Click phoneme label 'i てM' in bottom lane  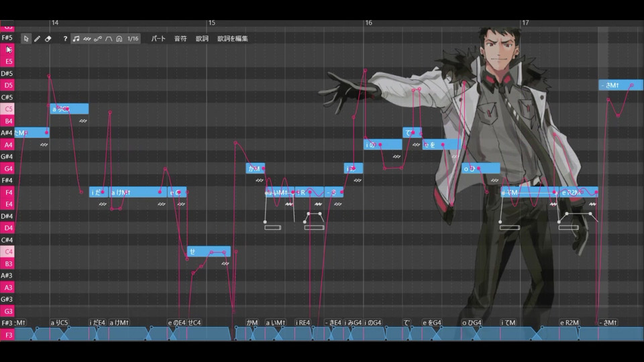(508, 322)
